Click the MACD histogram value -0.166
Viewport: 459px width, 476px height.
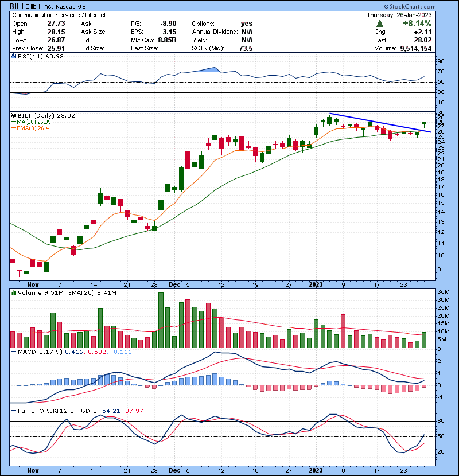click(x=121, y=352)
